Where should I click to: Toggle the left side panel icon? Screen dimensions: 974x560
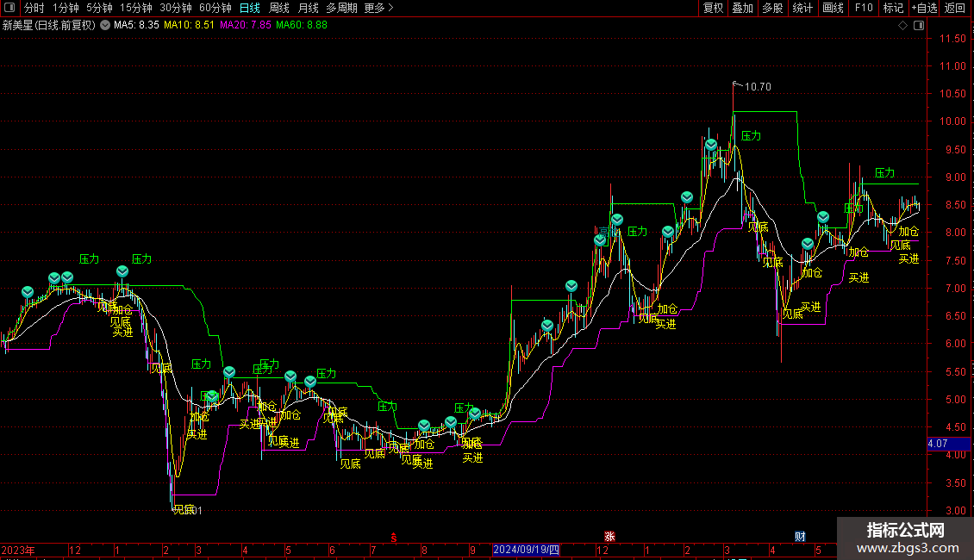[9, 8]
